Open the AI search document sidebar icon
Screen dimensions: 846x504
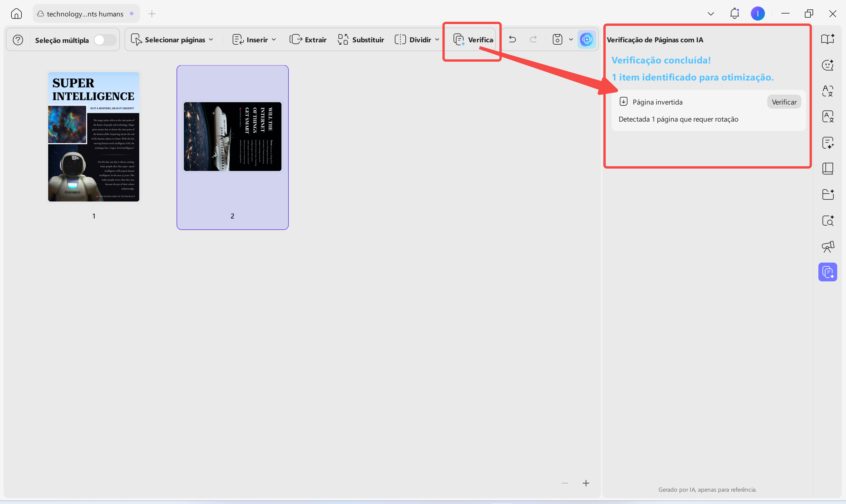click(x=828, y=221)
